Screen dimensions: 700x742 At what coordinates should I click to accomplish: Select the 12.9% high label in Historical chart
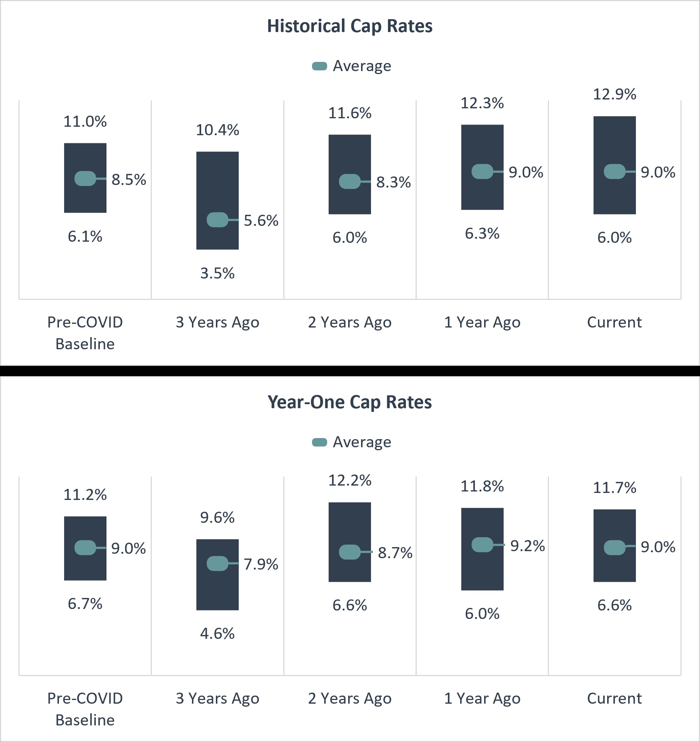click(x=615, y=94)
